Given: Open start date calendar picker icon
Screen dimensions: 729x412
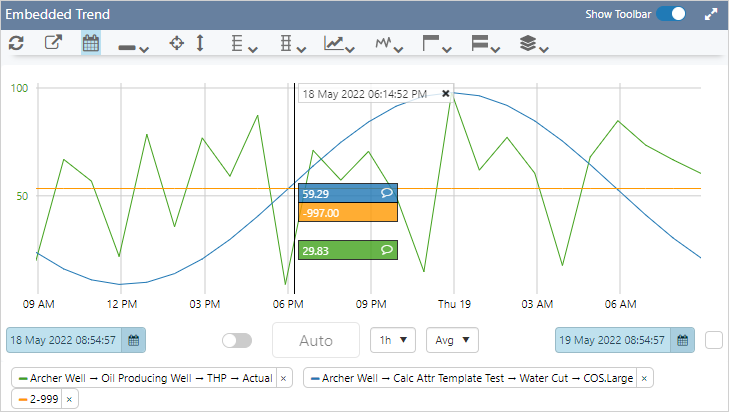Looking at the screenshot, I should click(133, 340).
